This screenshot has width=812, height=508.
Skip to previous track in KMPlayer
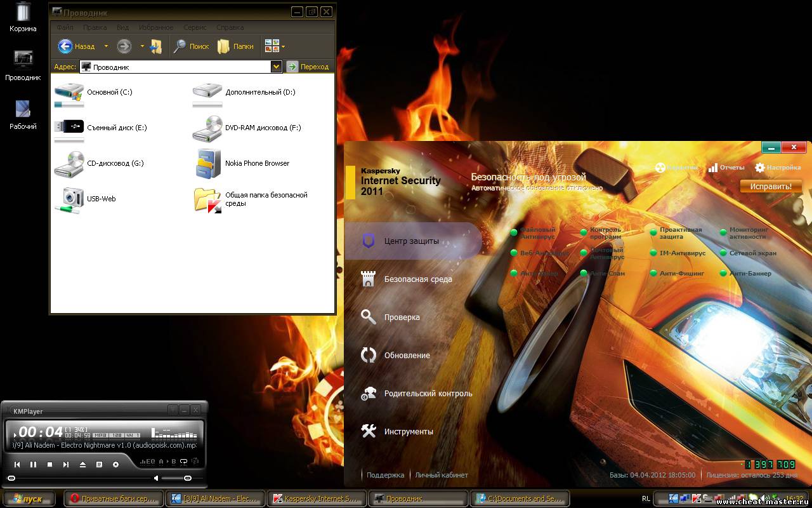tap(17, 465)
